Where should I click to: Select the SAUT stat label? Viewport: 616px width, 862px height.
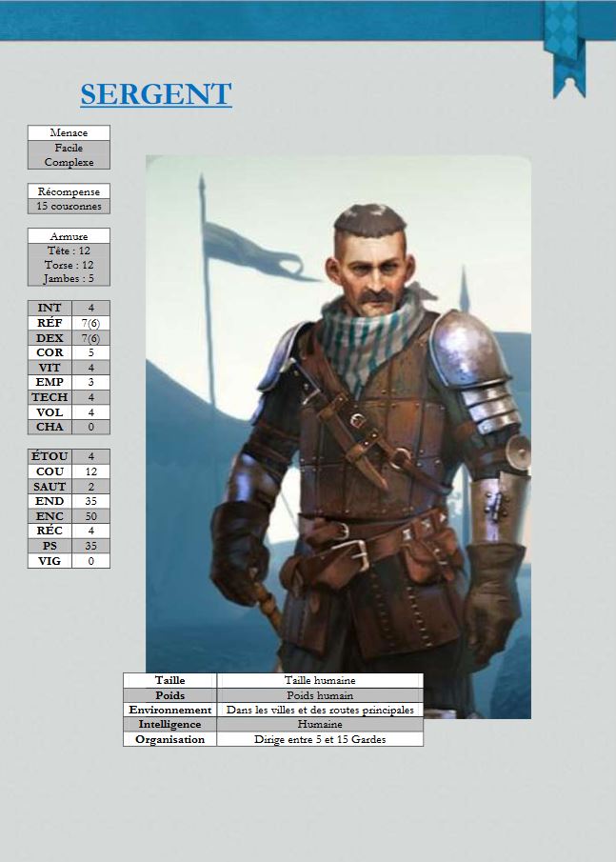point(50,486)
